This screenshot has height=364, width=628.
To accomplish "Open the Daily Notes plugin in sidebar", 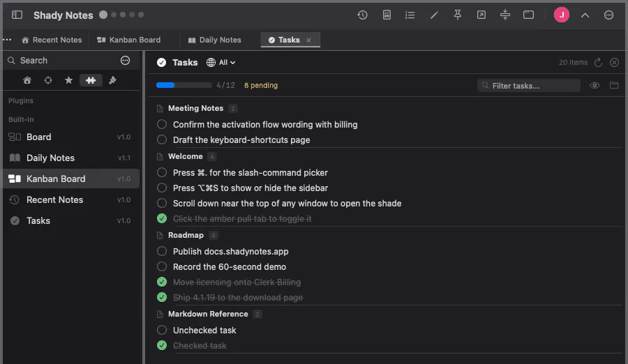I will (70, 158).
